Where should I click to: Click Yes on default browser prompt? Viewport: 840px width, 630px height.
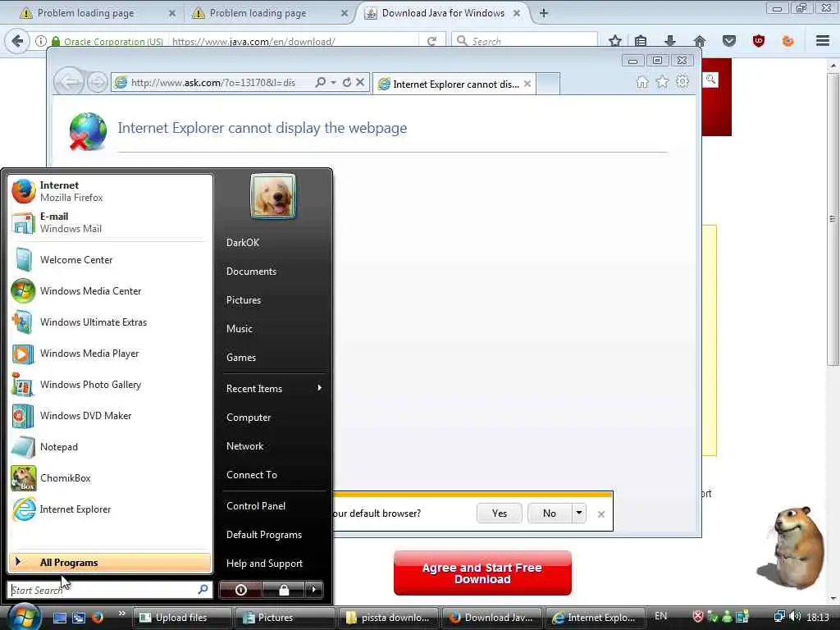500,514
